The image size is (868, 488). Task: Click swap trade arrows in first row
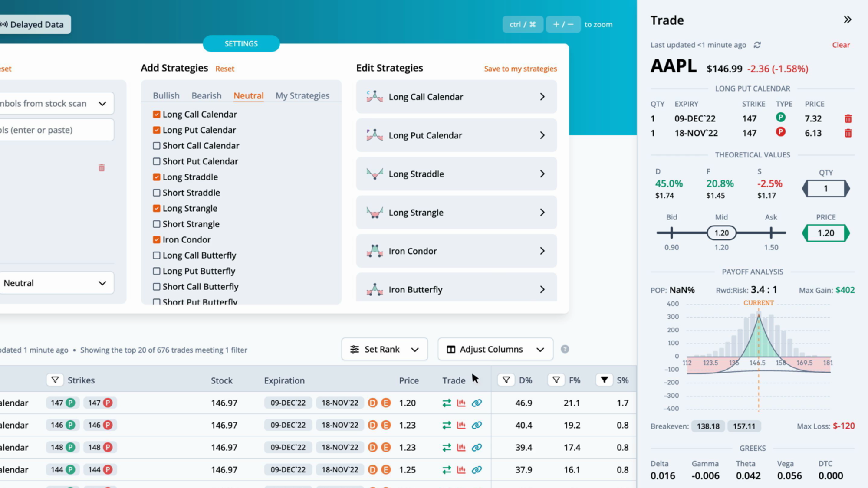point(447,403)
